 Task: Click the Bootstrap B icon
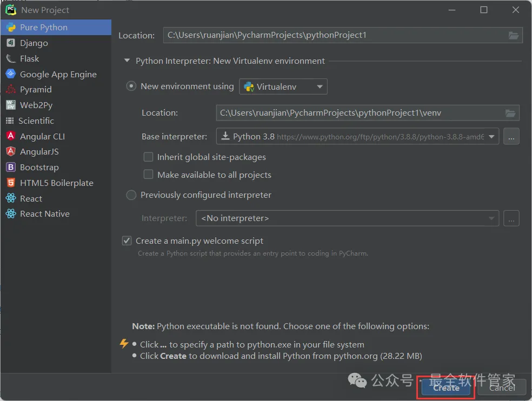11,167
